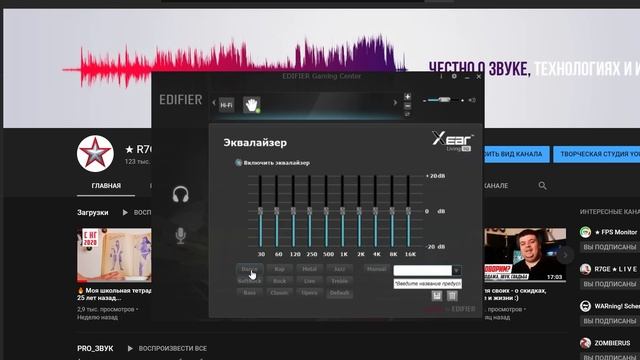
Task: Click the 8K equalizer slider
Action: (392, 211)
